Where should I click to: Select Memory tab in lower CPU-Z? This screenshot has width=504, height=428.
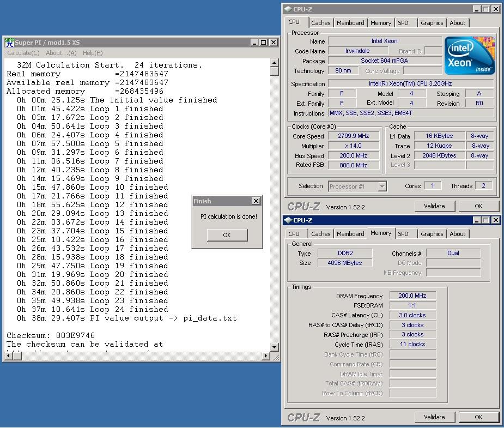380,233
